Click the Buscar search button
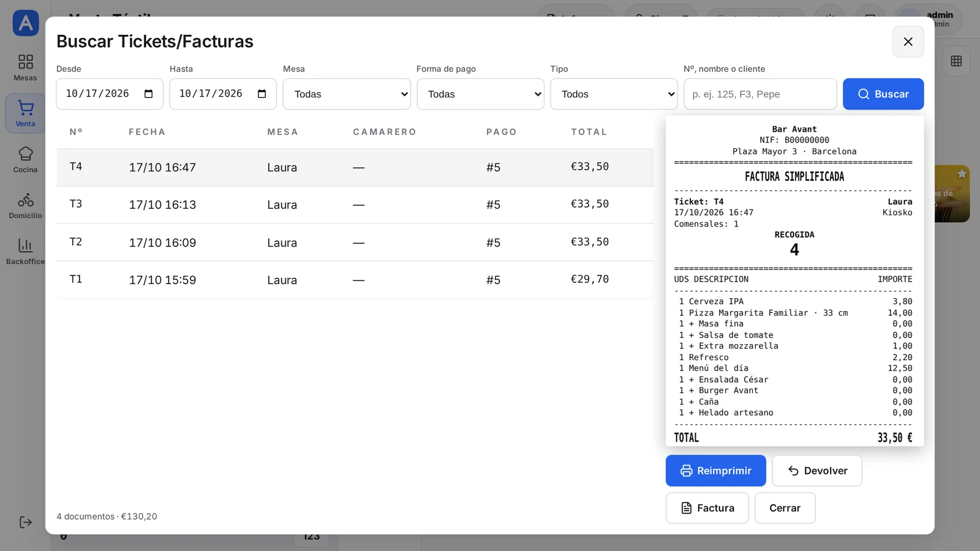This screenshot has height=551, width=980. coord(883,94)
